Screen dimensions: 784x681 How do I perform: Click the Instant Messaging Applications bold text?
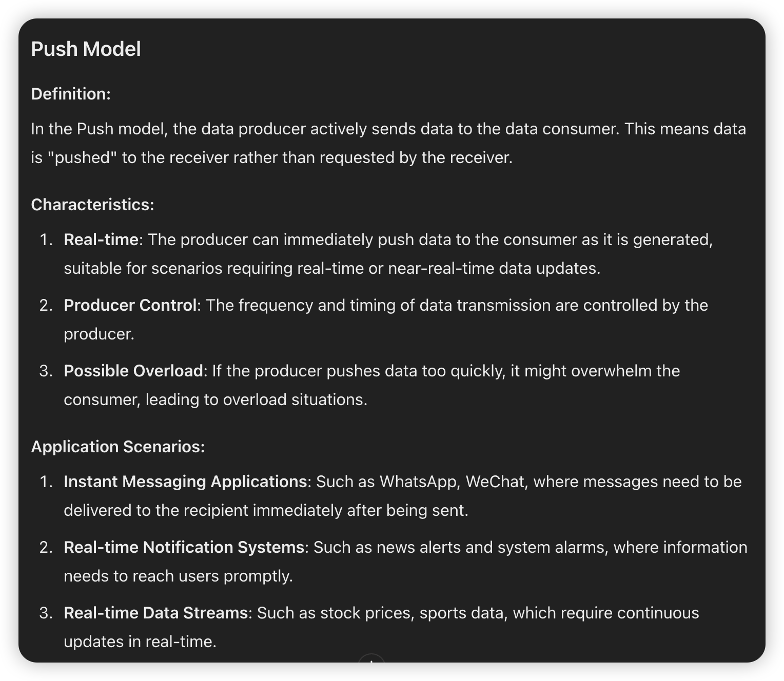click(x=185, y=482)
